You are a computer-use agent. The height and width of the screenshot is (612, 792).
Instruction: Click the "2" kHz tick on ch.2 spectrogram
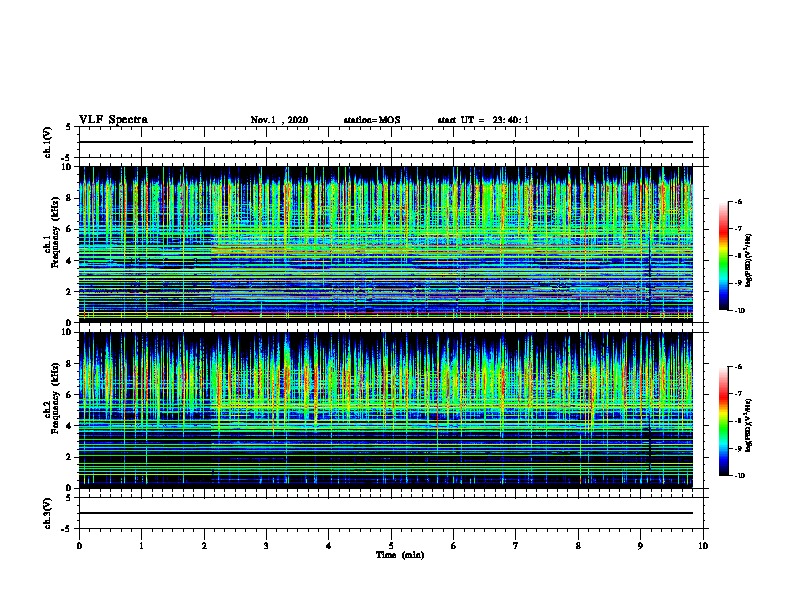point(69,457)
